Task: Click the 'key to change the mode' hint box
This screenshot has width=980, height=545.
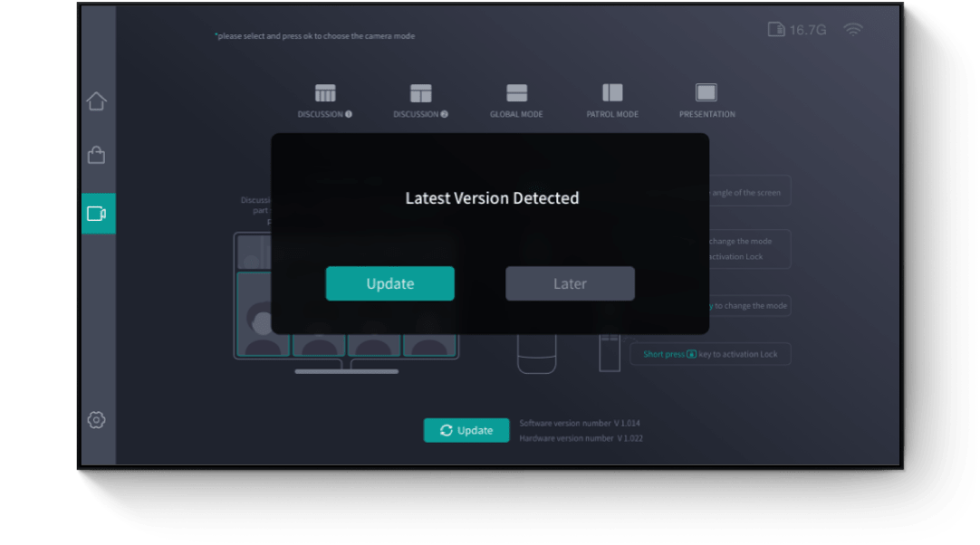Action: [750, 306]
